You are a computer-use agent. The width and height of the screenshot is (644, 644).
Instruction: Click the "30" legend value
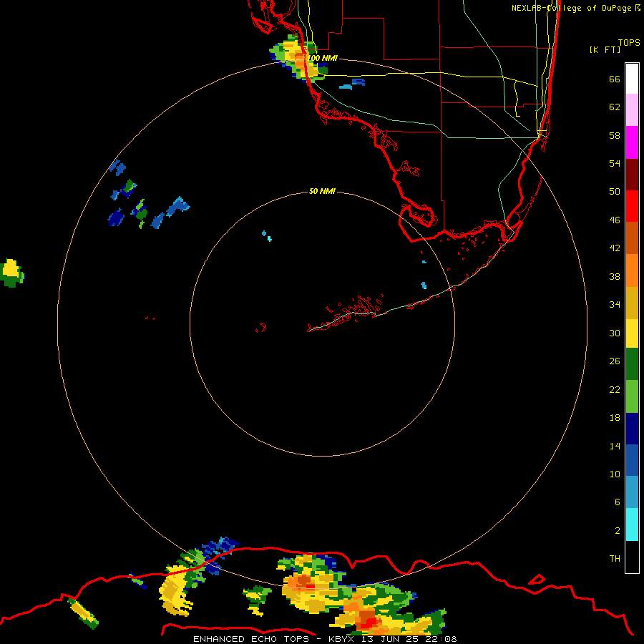615,333
